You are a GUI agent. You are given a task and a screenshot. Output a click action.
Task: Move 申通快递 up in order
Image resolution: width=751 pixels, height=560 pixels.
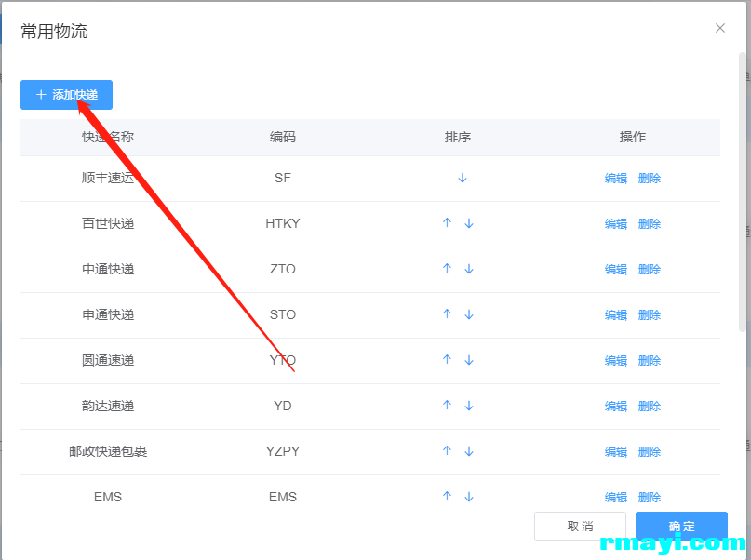(x=447, y=314)
